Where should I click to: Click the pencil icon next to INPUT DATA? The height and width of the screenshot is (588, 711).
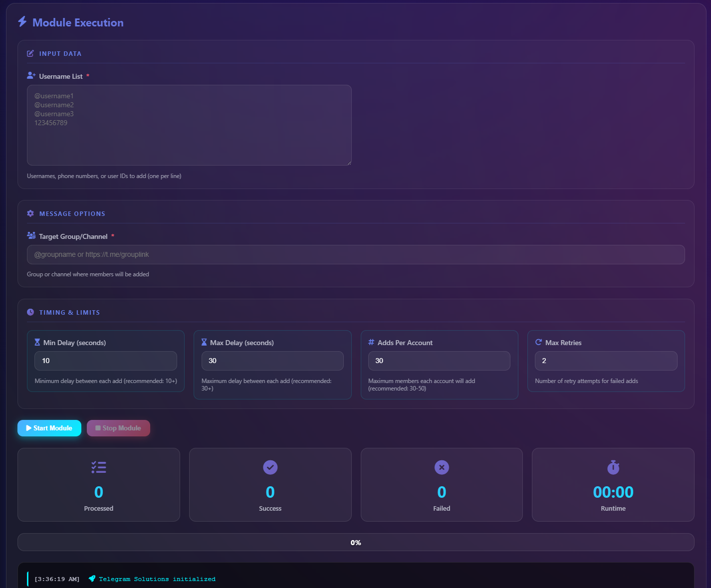tap(30, 53)
